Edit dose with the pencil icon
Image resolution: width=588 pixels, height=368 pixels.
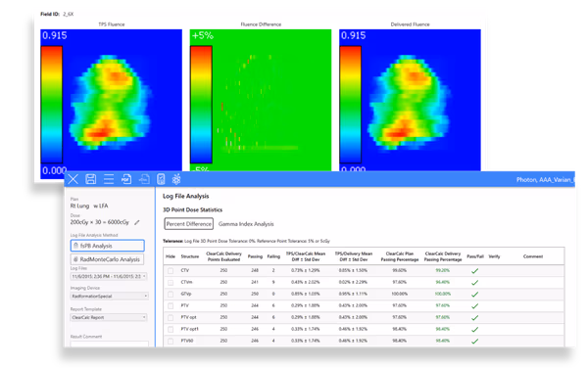pos(137,222)
